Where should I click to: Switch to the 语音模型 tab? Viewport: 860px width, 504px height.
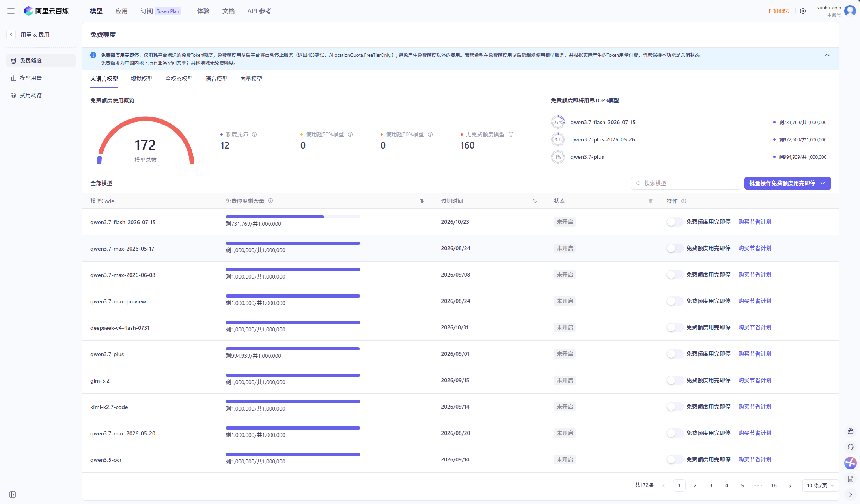pos(216,79)
